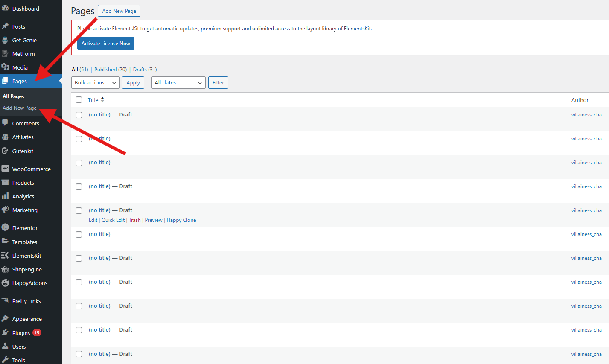Click Edit link under hovered draft
This screenshot has width=609, height=364.
(93, 220)
